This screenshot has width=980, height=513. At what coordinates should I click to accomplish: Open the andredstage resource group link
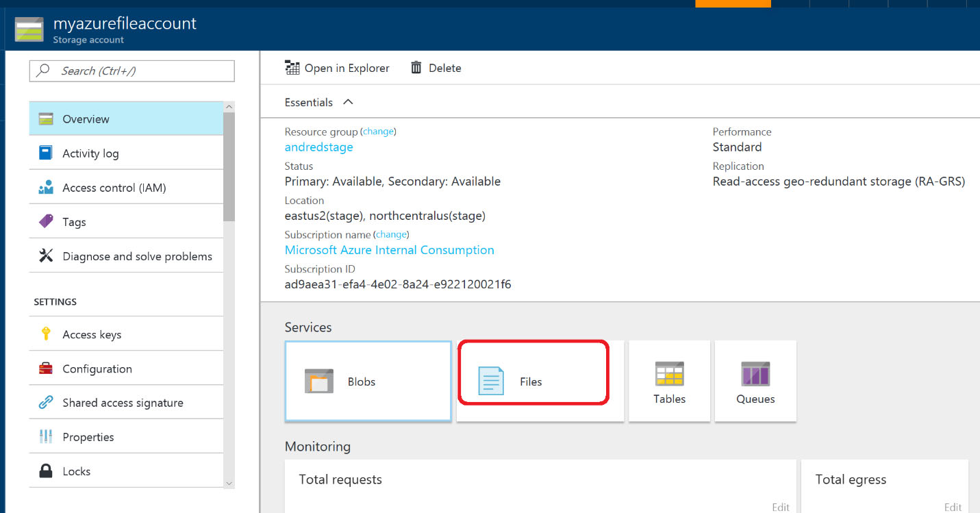tap(318, 147)
